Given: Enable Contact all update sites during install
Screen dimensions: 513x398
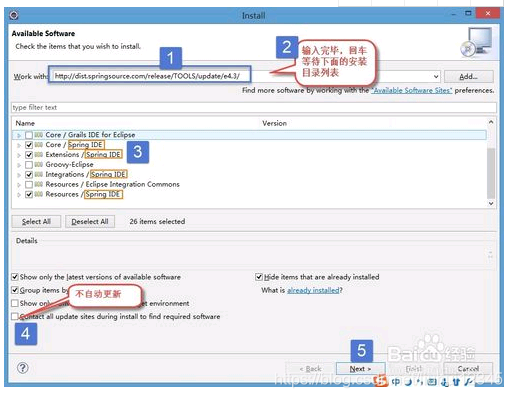Looking at the screenshot, I should pos(15,316).
